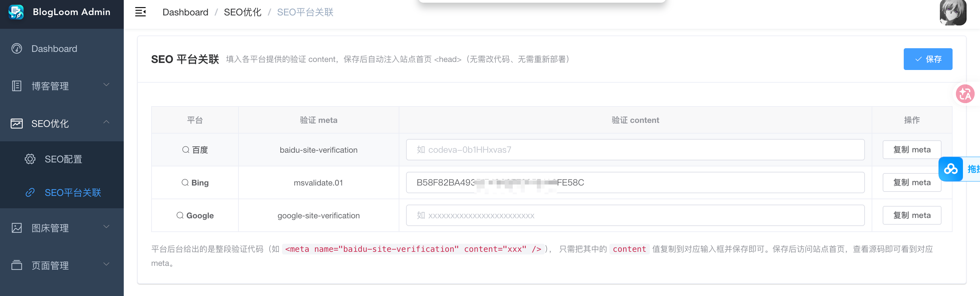Copy meta for the Google row
This screenshot has height=296, width=980.
click(912, 215)
